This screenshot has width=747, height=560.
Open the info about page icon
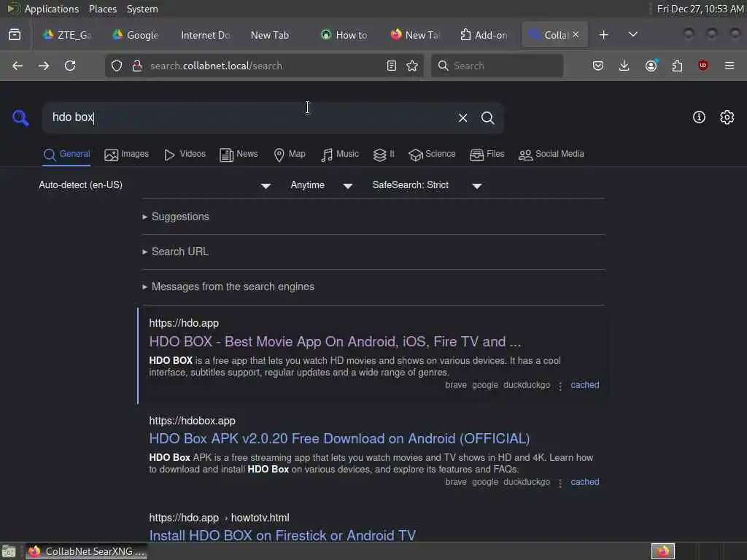699,117
